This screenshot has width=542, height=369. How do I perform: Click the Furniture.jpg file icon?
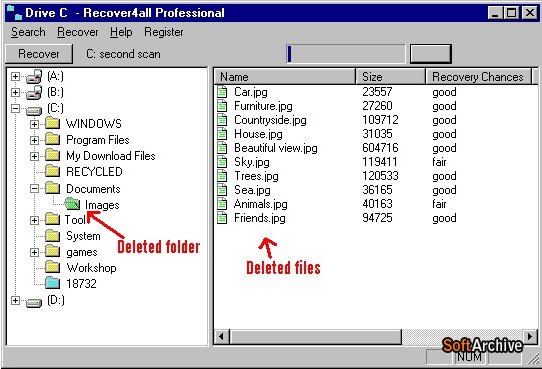[x=222, y=106]
